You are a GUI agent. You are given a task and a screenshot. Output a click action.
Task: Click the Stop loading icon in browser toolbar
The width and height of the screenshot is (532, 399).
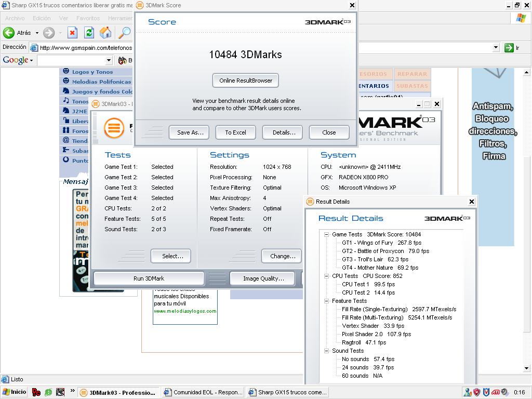(x=72, y=33)
